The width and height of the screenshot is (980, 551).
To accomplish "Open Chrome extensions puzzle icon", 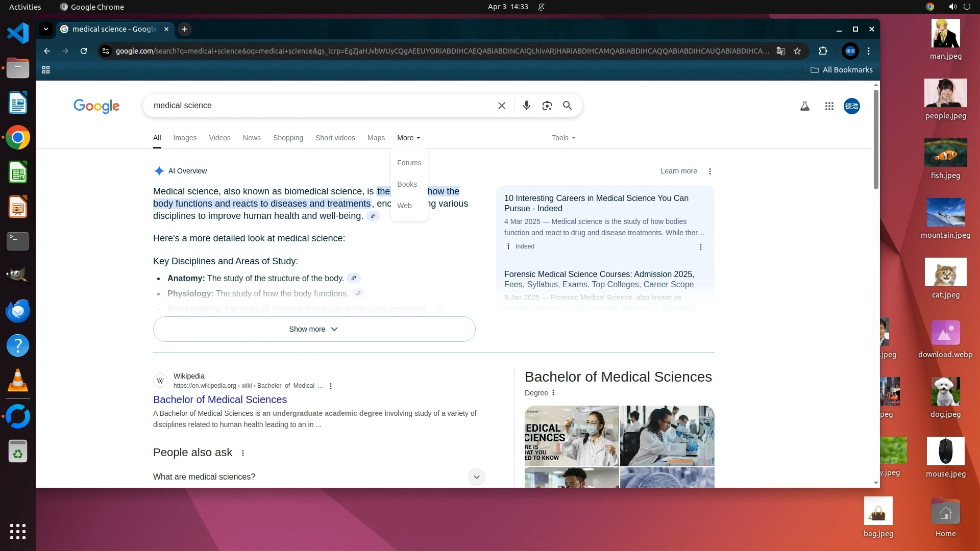I will (x=823, y=51).
